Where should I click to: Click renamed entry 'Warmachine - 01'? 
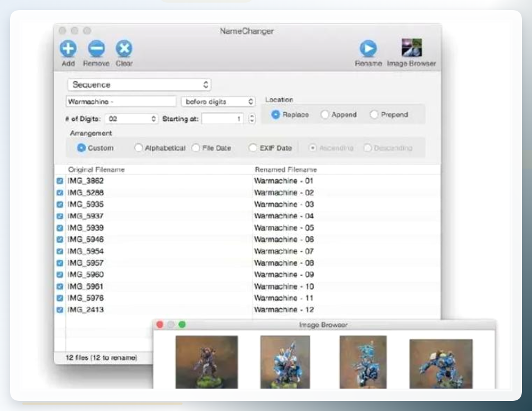284,181
